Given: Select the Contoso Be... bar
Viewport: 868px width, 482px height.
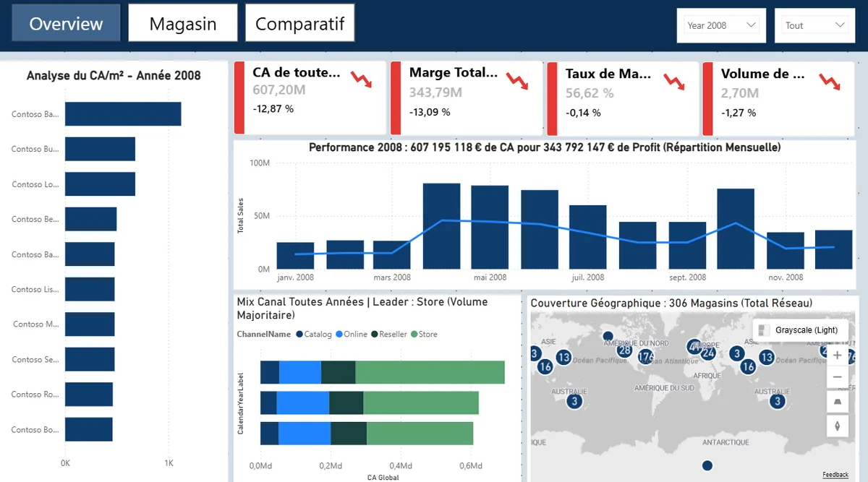Looking at the screenshot, I should (x=90, y=219).
